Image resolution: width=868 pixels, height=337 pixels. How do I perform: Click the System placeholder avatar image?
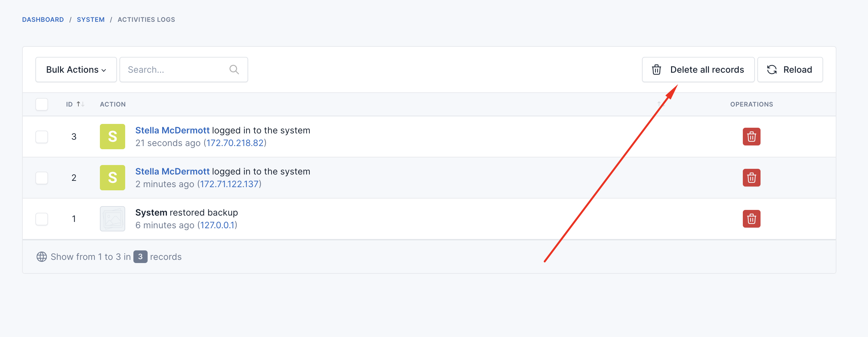point(113,219)
